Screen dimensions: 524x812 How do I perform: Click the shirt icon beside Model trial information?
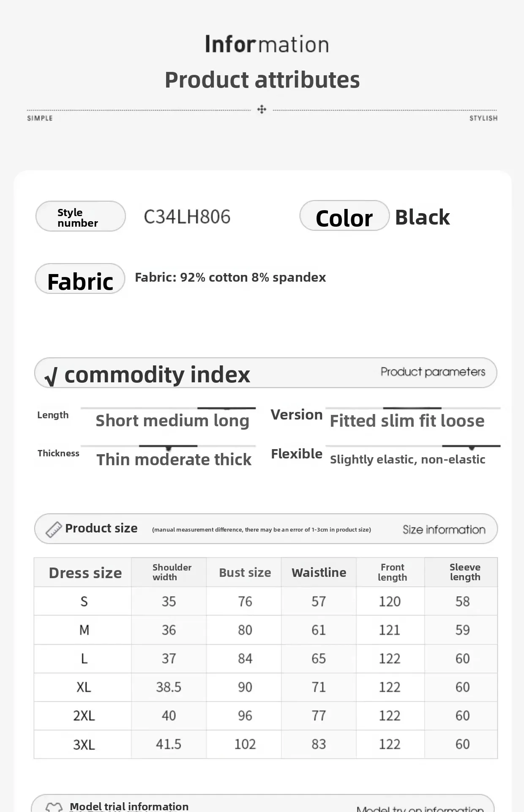pyautogui.click(x=54, y=807)
